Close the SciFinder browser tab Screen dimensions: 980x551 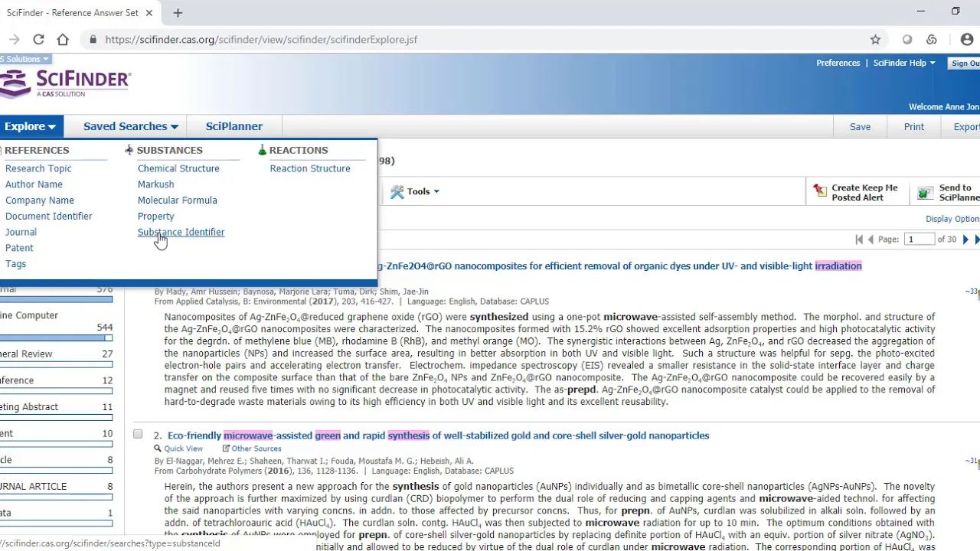pyautogui.click(x=149, y=13)
